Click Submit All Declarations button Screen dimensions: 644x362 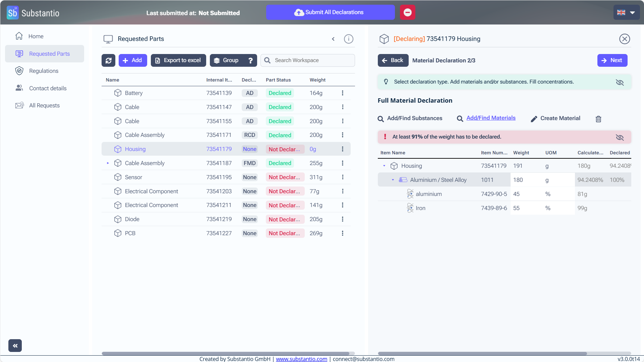point(330,12)
